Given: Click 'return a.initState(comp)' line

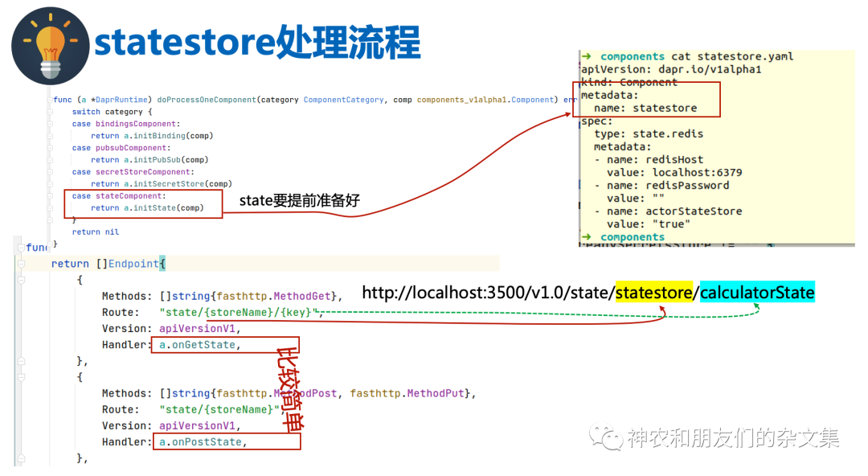Looking at the screenshot, I should coord(147,208).
